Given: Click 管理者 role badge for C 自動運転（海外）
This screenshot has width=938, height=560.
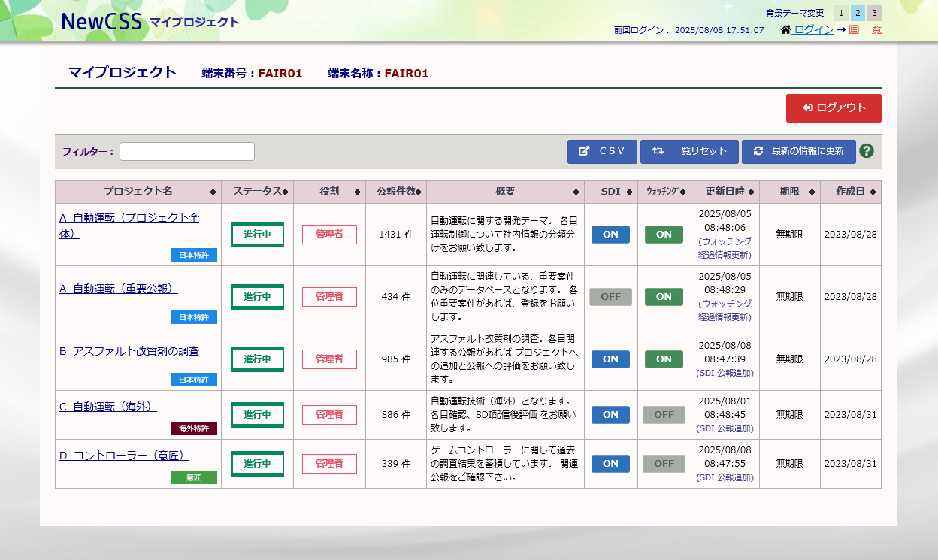Looking at the screenshot, I should (329, 415).
